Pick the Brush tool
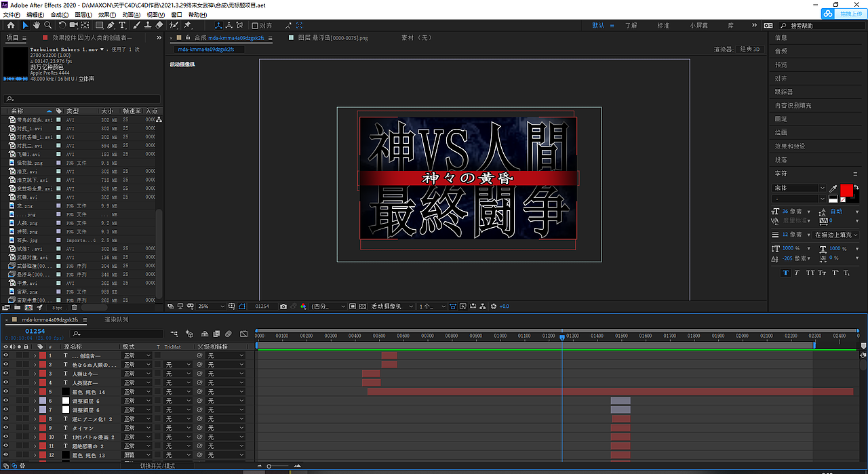The image size is (868, 474). 136,25
